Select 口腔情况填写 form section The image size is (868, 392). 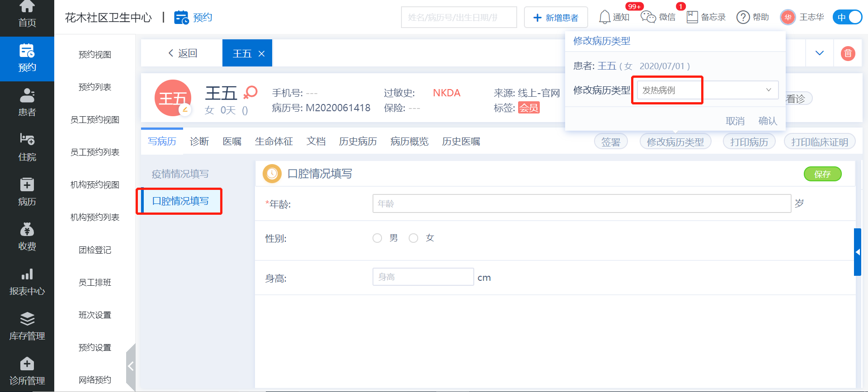click(x=180, y=201)
